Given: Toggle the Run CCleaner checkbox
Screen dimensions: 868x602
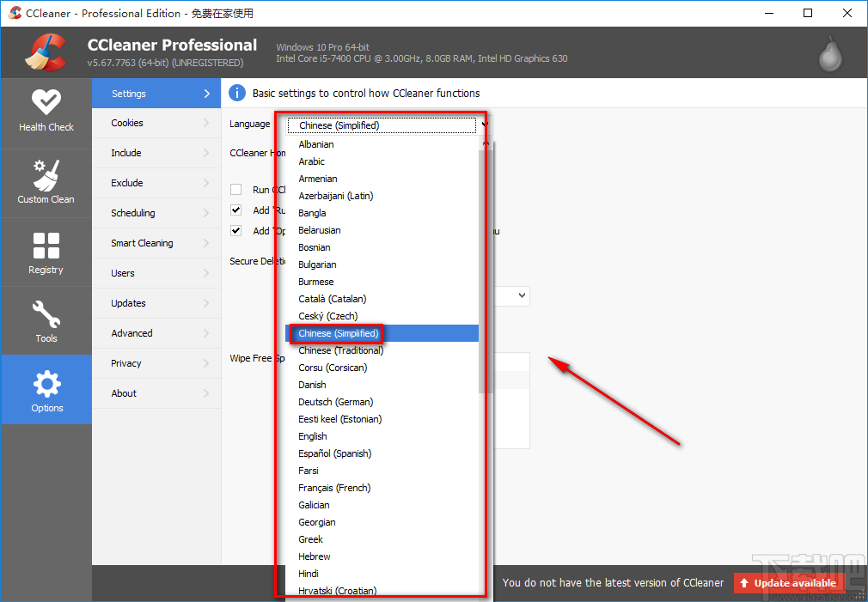Looking at the screenshot, I should coord(235,189).
